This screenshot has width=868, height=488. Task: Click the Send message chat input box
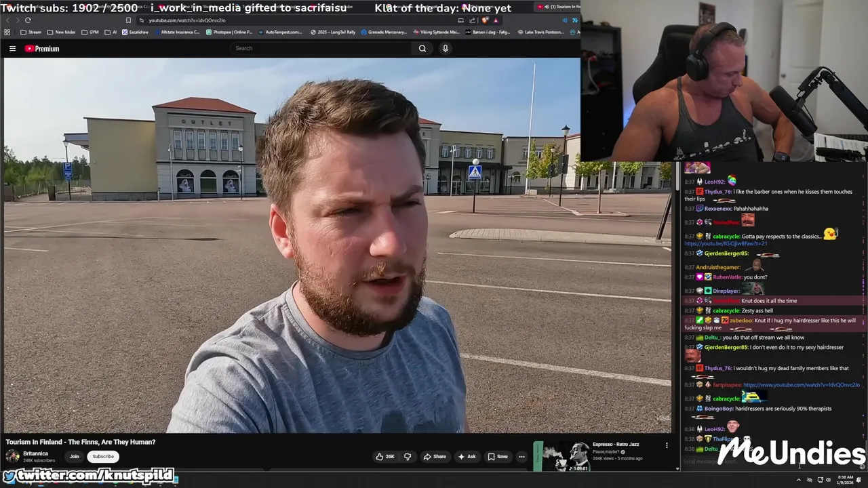[x=770, y=462]
